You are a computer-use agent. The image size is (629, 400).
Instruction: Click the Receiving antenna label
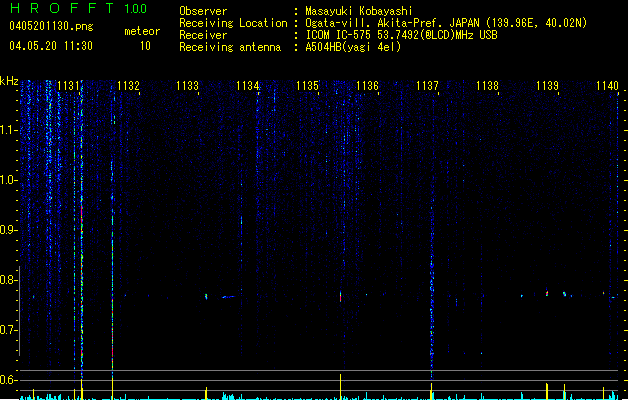[x=230, y=47]
